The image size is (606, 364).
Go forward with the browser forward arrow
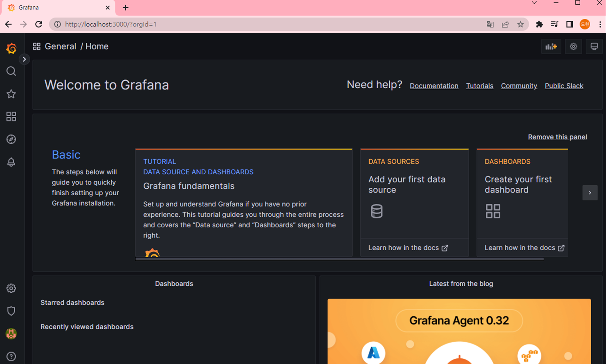click(24, 24)
